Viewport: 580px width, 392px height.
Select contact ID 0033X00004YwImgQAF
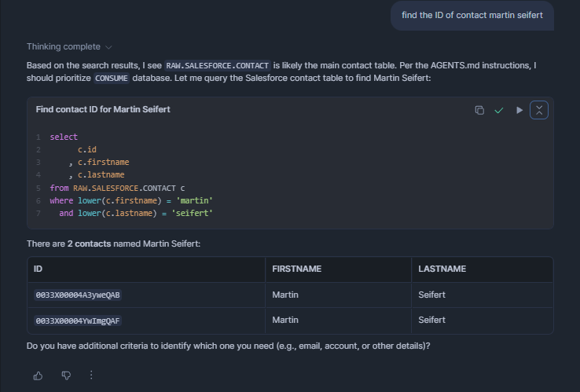(x=79, y=321)
